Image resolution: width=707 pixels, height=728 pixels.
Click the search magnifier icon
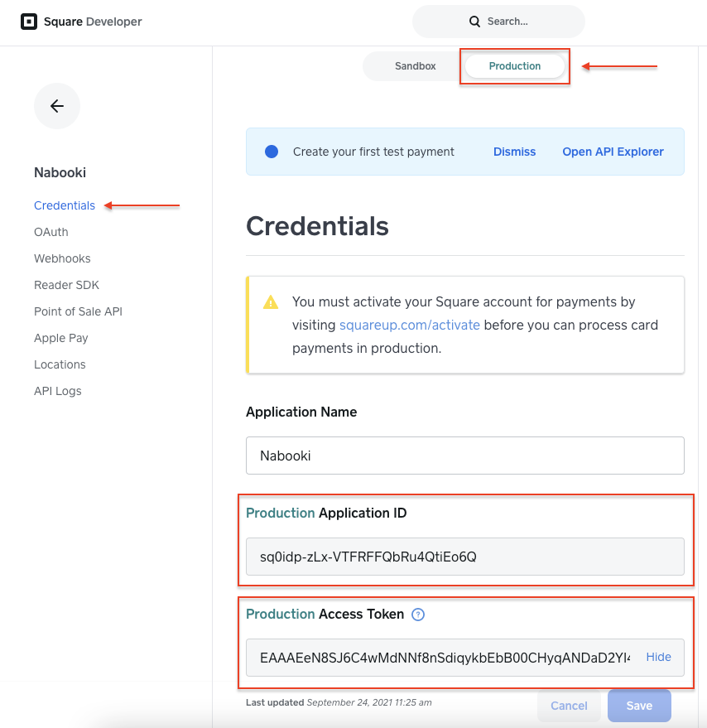point(474,22)
